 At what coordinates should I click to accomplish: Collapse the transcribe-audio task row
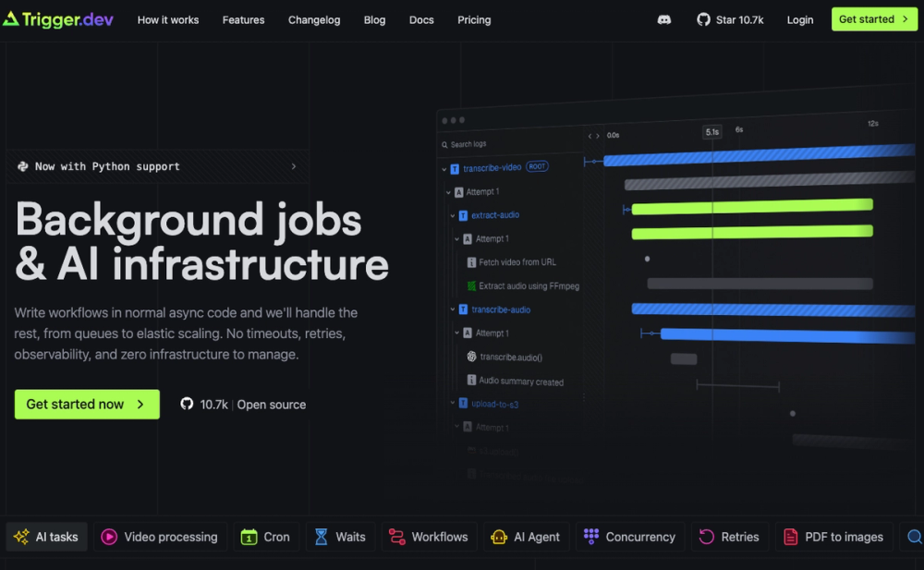click(x=453, y=309)
